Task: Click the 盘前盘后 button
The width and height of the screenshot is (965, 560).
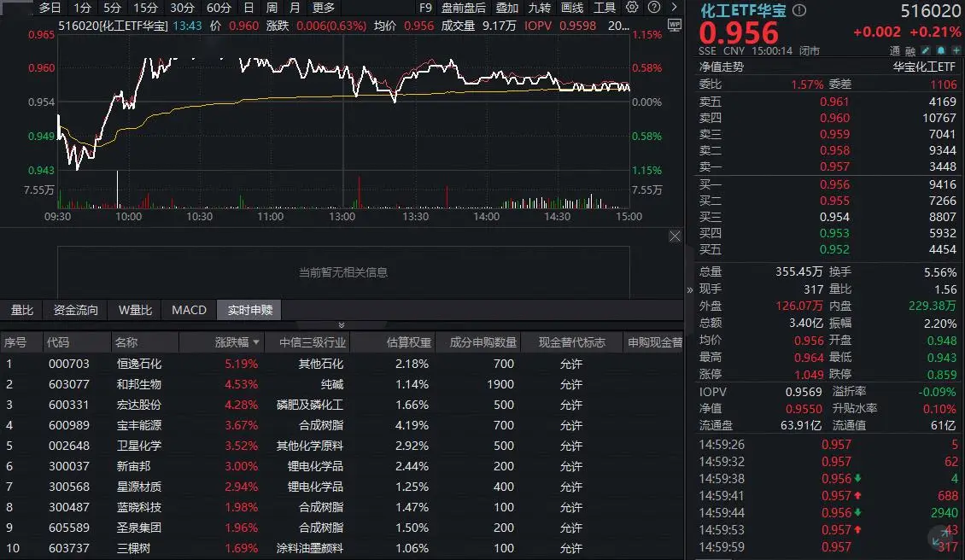Action: point(465,7)
